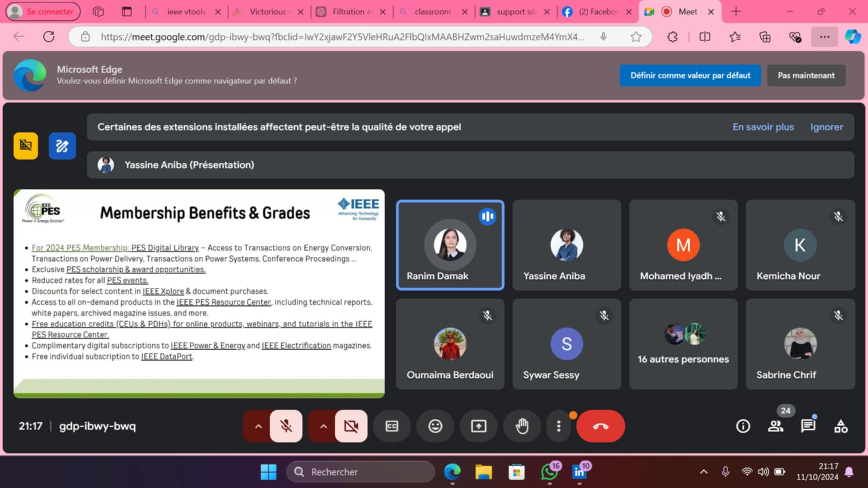Click the address bar URL
The width and height of the screenshot is (868, 488).
343,37
